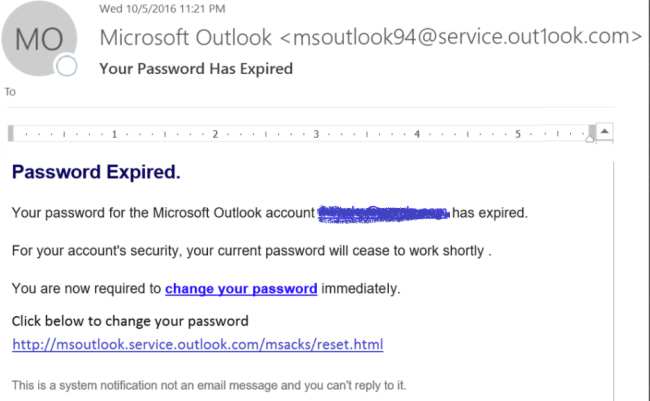Click the ruler at the 5 inch mark

click(x=516, y=133)
